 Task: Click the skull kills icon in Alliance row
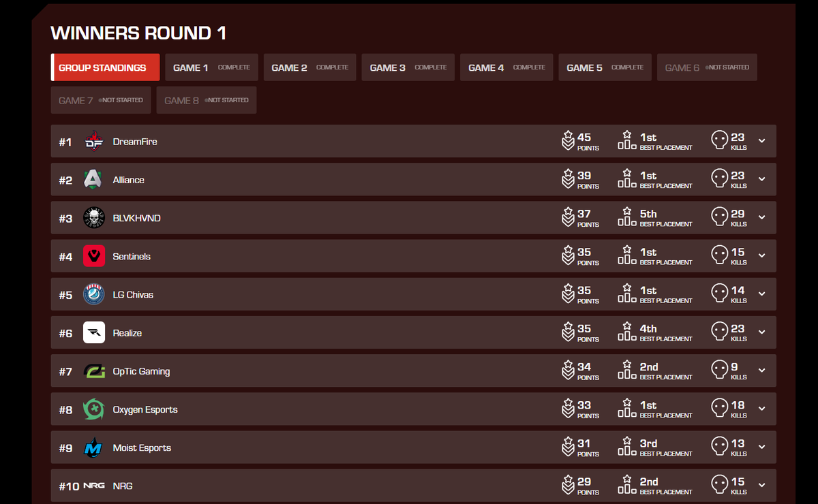719,179
